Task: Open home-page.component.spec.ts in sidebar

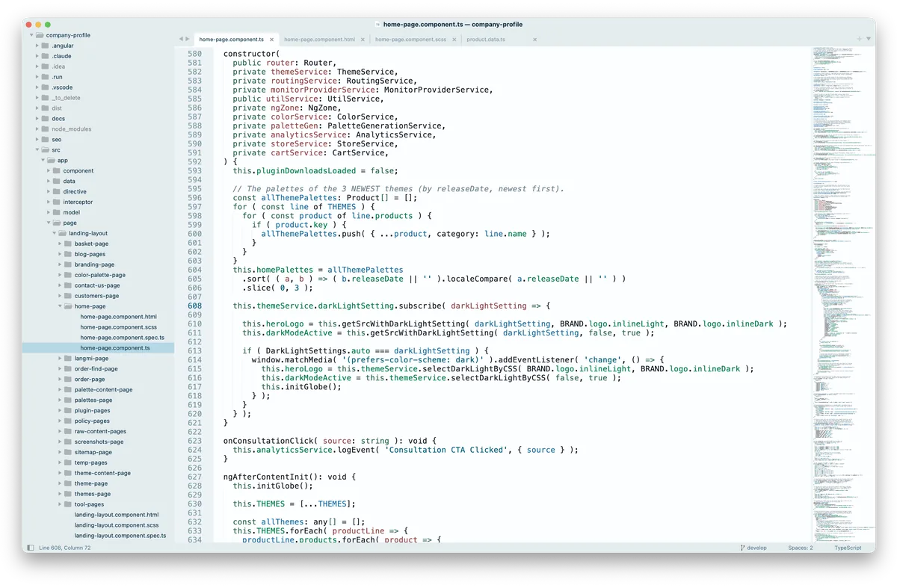Action: 123,338
